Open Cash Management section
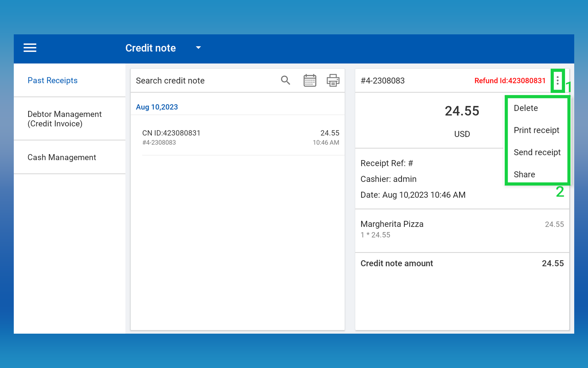588x368 pixels. coord(62,157)
